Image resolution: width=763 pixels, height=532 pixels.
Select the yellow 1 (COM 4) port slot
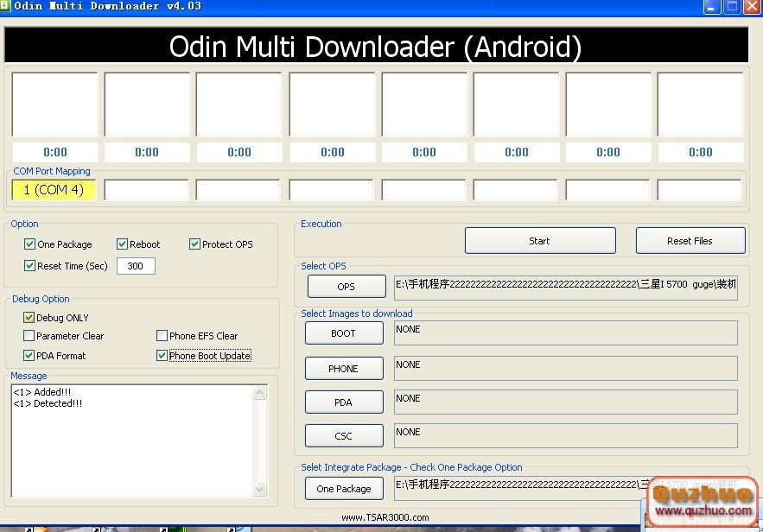point(54,190)
